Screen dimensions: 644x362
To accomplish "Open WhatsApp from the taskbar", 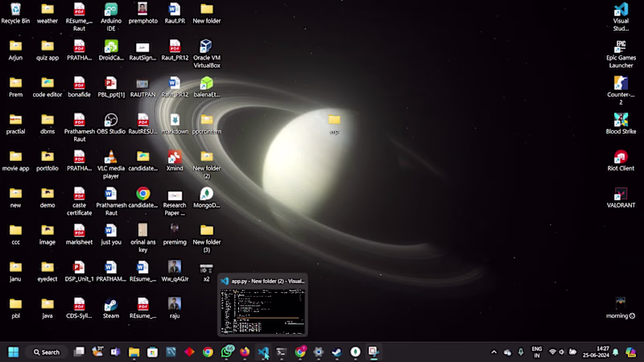I will [x=227, y=352].
